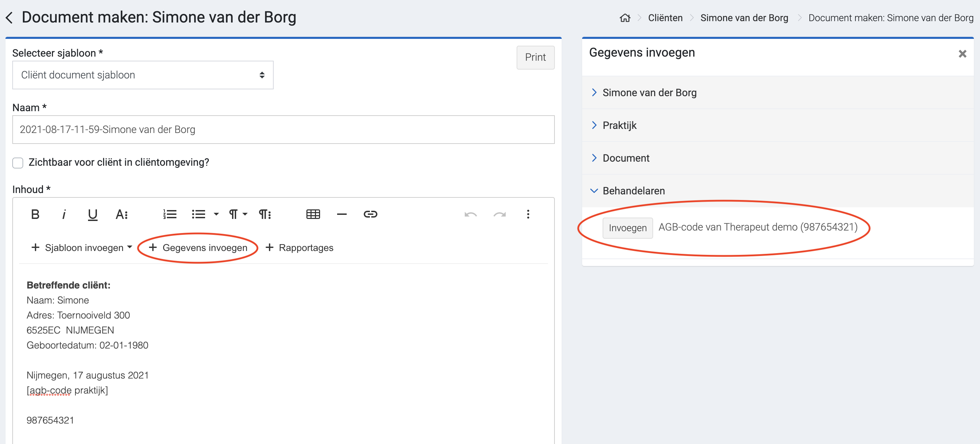Check Zichtbaar voor cliënt in cliëntomgeving
The width and height of the screenshot is (980, 444).
[18, 163]
